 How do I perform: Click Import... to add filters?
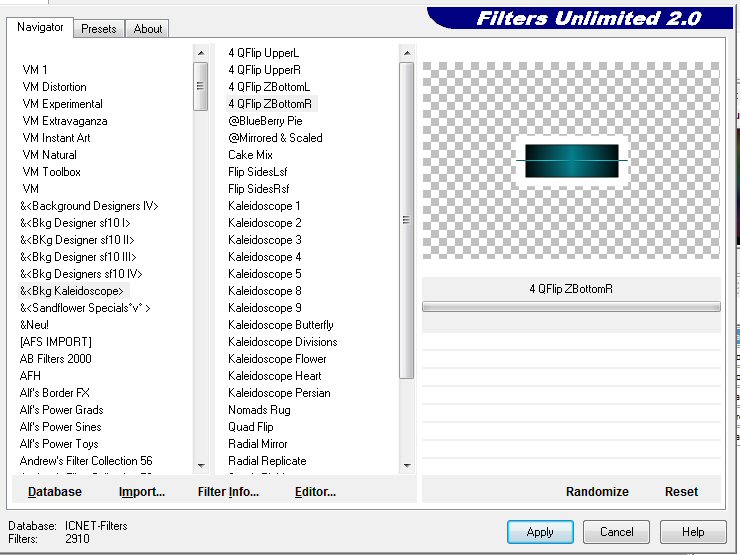(141, 491)
